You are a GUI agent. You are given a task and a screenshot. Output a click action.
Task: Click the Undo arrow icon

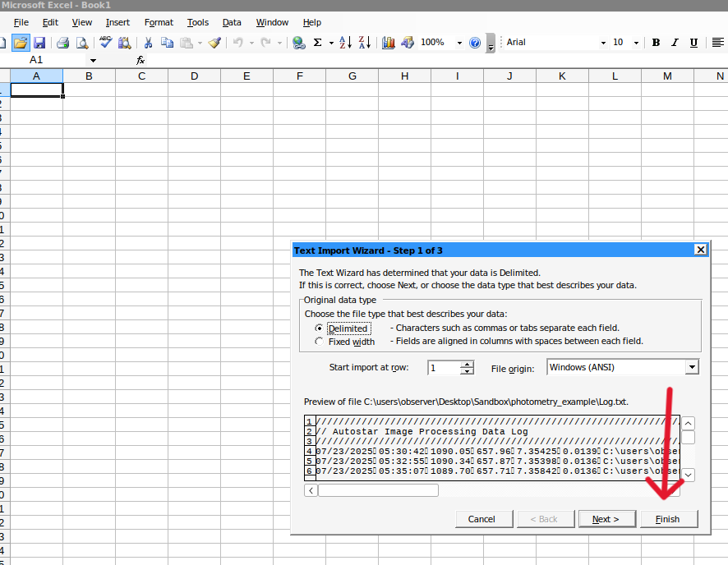point(238,43)
